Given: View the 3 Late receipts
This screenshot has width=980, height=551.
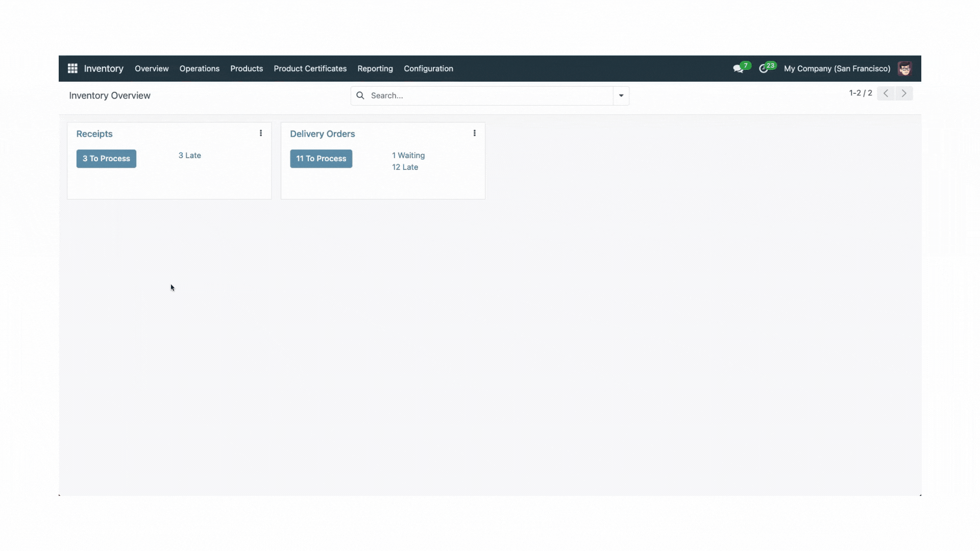Looking at the screenshot, I should [x=190, y=155].
